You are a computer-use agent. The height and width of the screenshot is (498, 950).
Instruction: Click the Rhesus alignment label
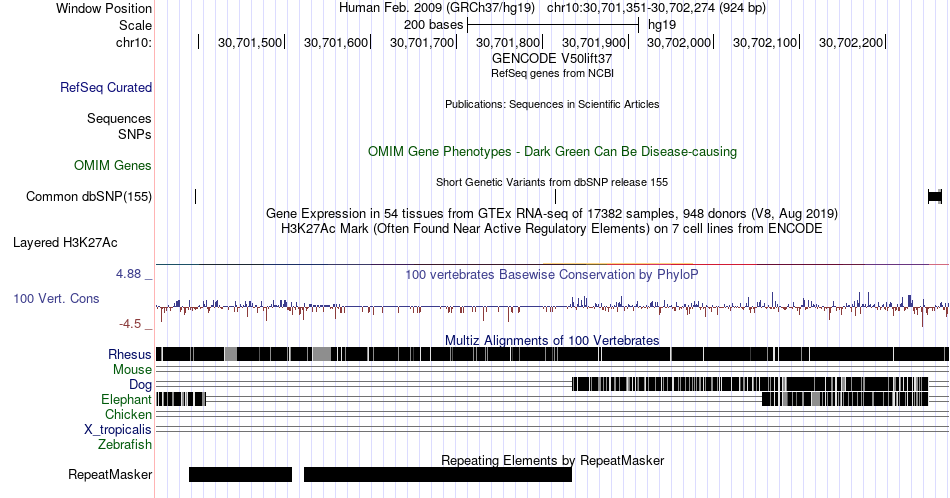[130, 354]
